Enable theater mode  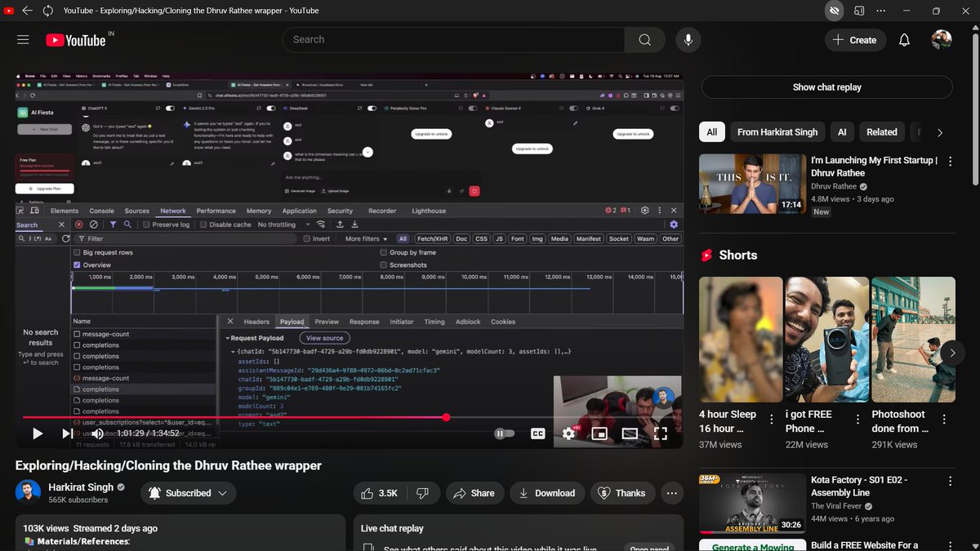pyautogui.click(x=630, y=433)
